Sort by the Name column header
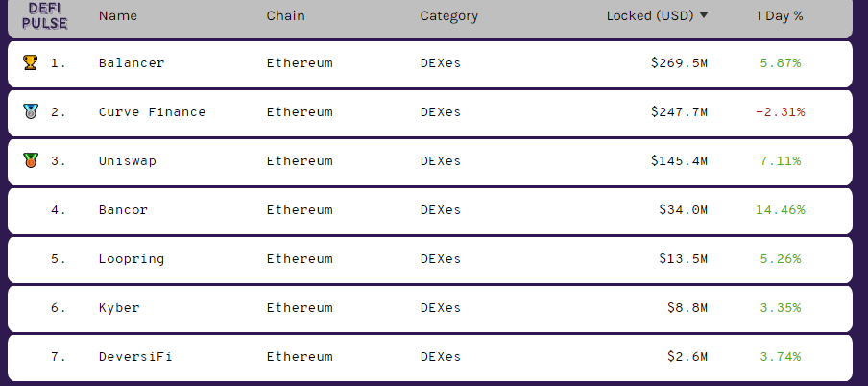This screenshot has height=386, width=868. [x=118, y=15]
